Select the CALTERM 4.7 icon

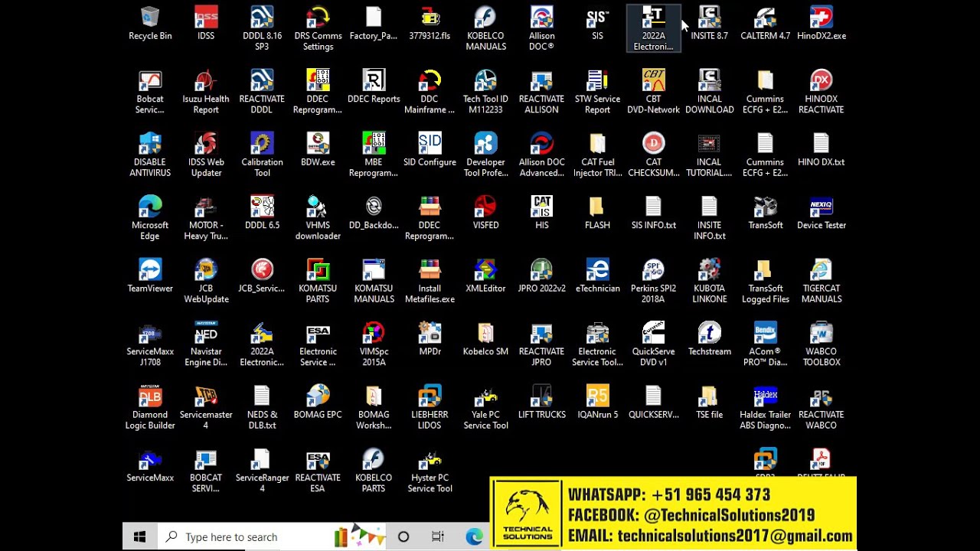765,24
